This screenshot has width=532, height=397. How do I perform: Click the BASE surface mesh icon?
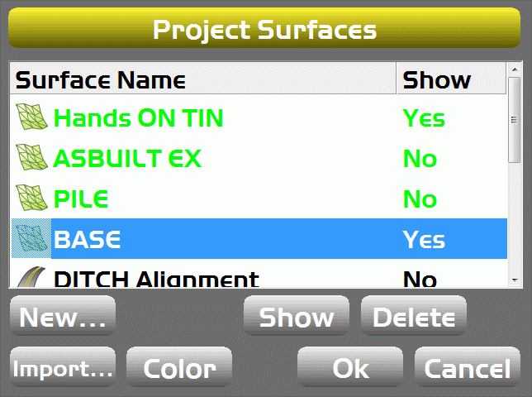tap(32, 240)
